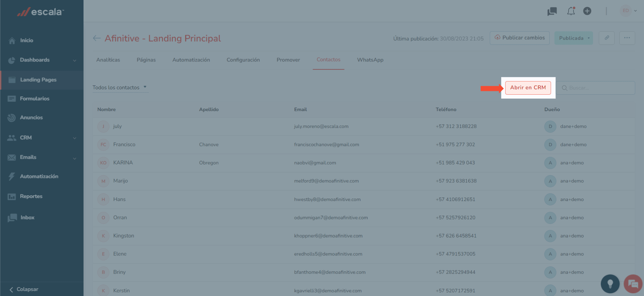The width and height of the screenshot is (644, 296).
Task: Collapse the sidebar with Colapsar
Action: 24,289
